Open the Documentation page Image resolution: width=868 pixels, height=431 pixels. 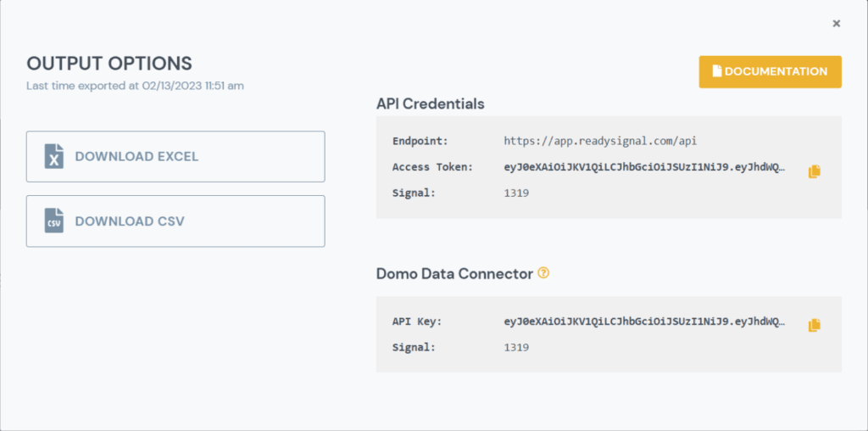click(x=770, y=72)
